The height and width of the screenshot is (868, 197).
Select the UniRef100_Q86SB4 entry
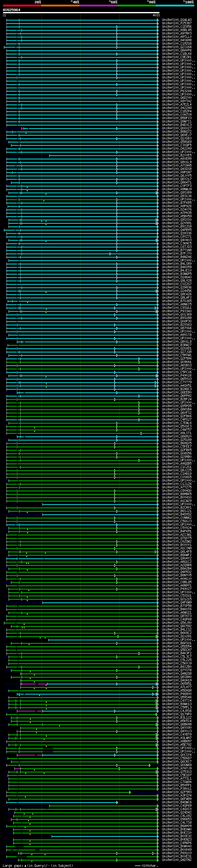click(177, 410)
